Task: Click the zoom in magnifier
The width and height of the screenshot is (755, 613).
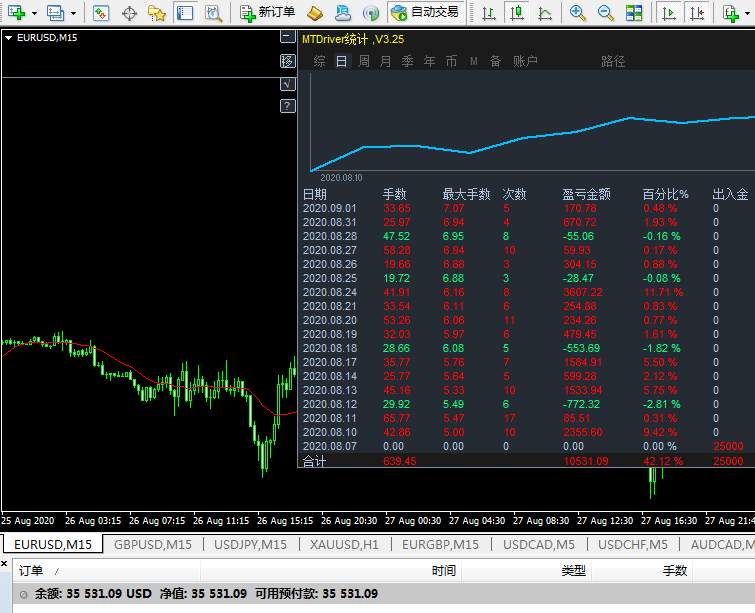Action: click(x=577, y=13)
